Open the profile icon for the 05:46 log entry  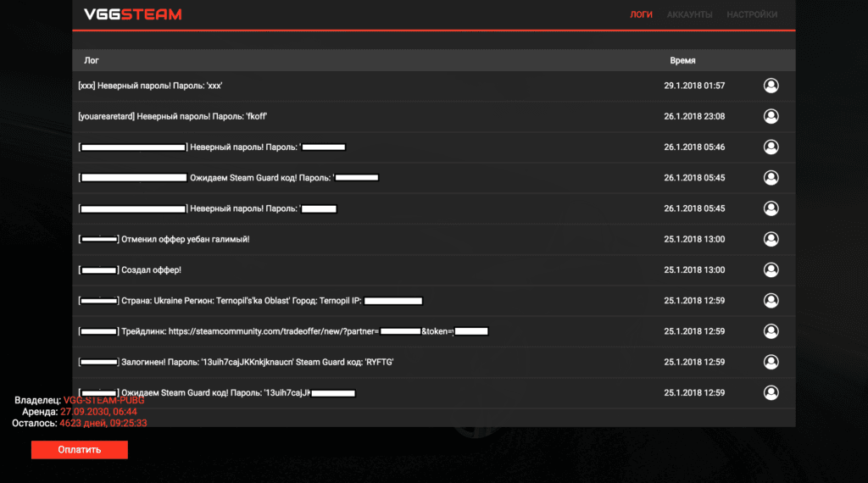[x=771, y=147]
